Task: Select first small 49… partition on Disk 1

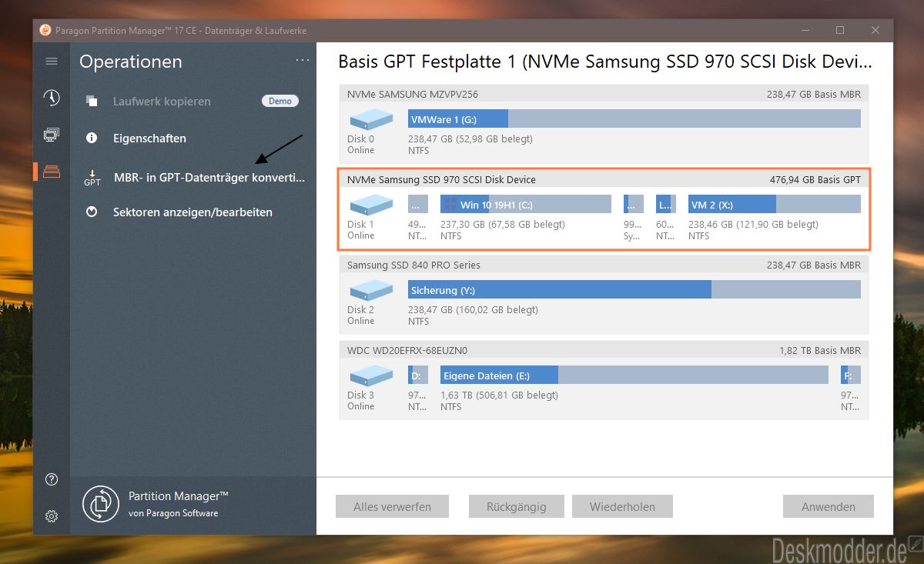Action: click(418, 205)
